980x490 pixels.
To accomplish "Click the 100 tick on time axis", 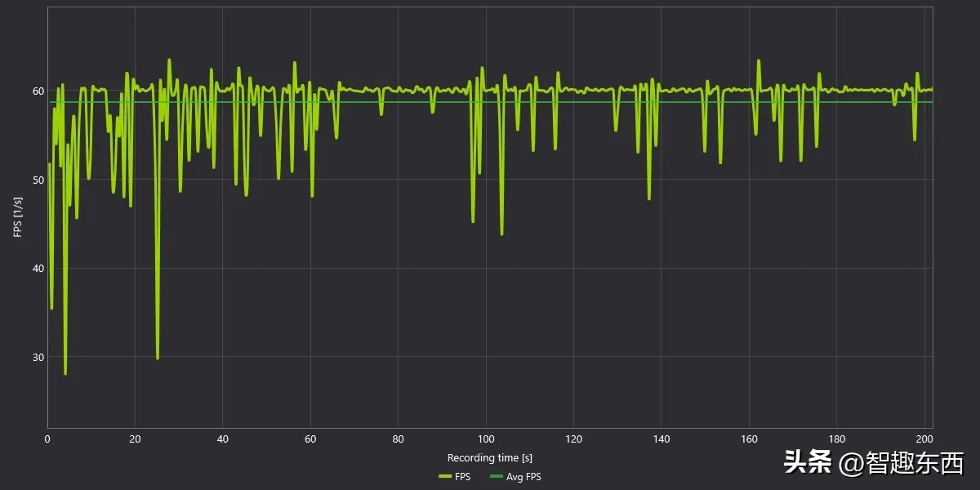I will (486, 439).
